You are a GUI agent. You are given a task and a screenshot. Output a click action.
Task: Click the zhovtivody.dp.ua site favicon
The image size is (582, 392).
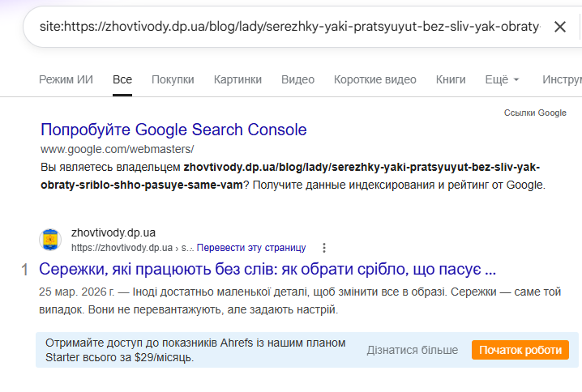tap(50, 240)
